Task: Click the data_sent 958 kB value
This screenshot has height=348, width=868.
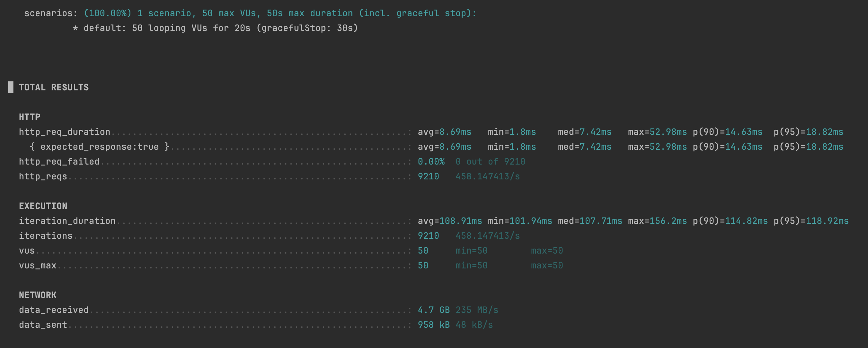Action: [x=434, y=325]
